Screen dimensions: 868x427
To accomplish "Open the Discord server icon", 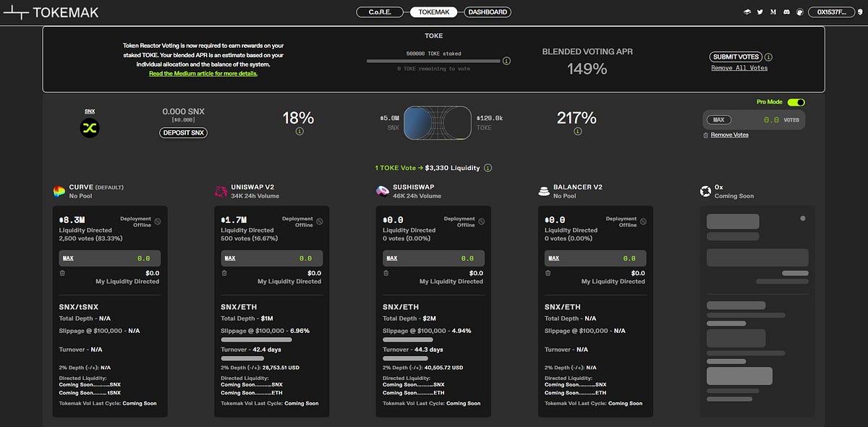I will 786,12.
